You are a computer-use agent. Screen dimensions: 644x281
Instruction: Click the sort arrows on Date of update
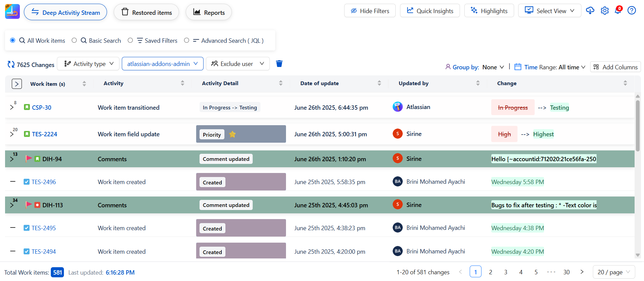point(379,83)
